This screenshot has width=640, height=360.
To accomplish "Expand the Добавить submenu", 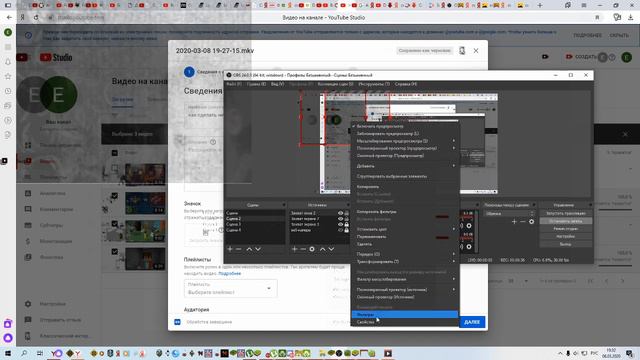I will coord(405,166).
